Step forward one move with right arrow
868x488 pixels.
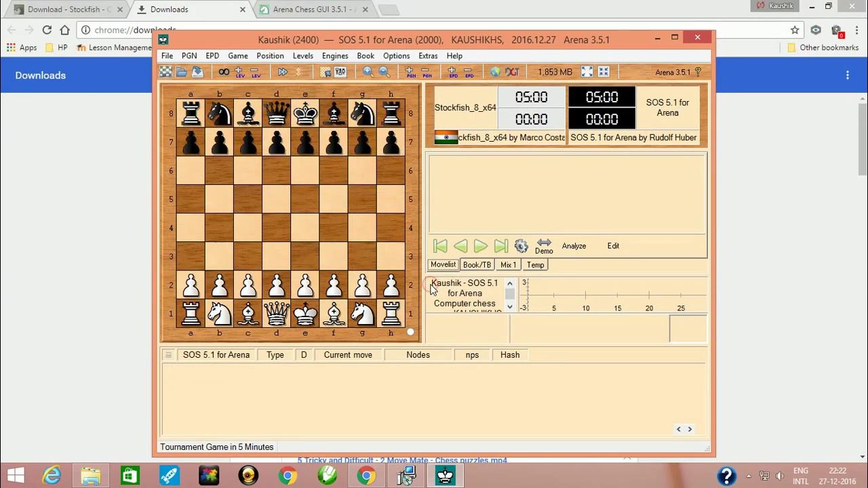[481, 246]
